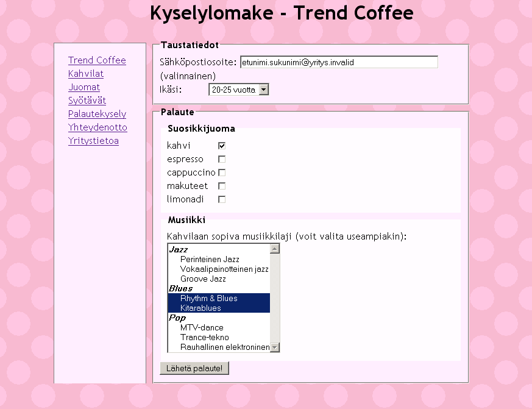Image resolution: width=532 pixels, height=409 pixels.
Task: Uncheck the kahvi checkbox
Action: coord(222,146)
